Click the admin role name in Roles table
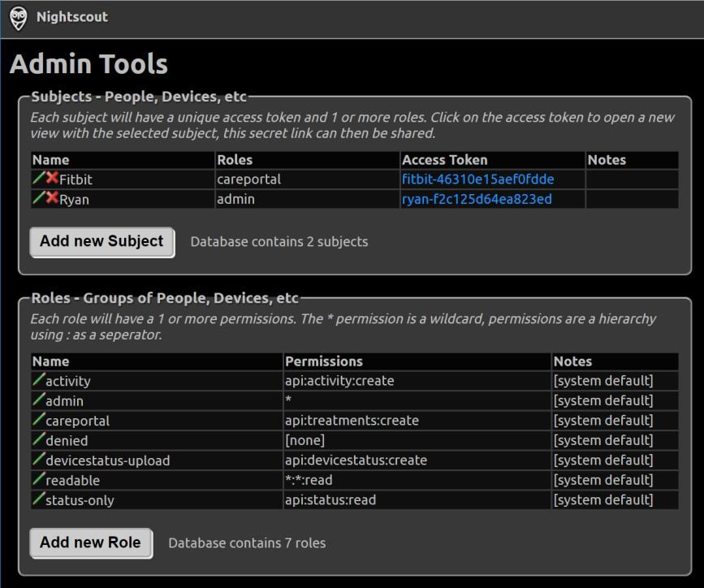Screen dimensions: 704x588 point(64,401)
